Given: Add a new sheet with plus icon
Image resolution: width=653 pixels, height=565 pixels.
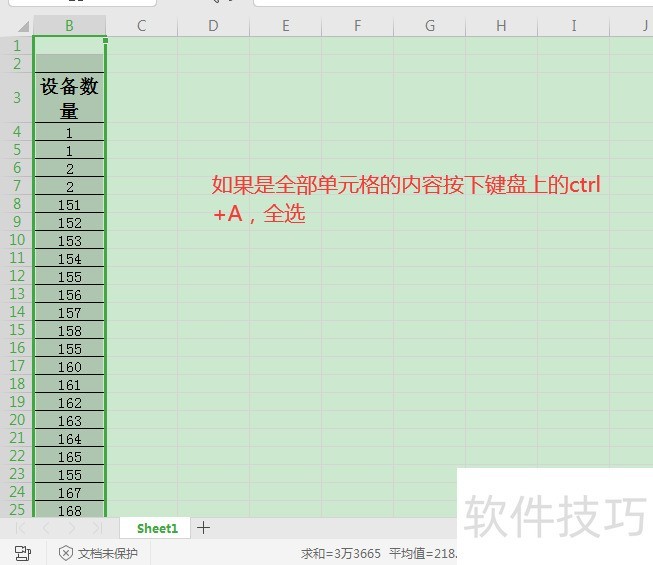Looking at the screenshot, I should (203, 528).
